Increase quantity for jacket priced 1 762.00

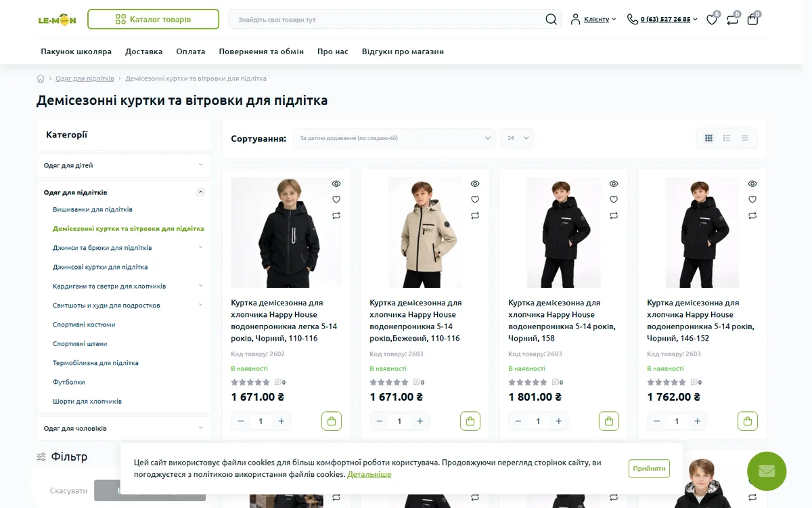pyautogui.click(x=698, y=421)
